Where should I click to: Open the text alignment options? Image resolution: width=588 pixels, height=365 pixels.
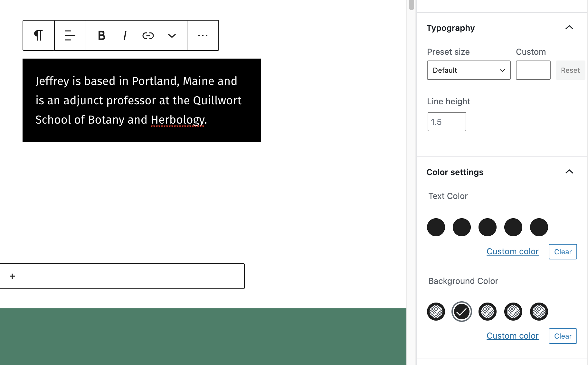(x=70, y=35)
